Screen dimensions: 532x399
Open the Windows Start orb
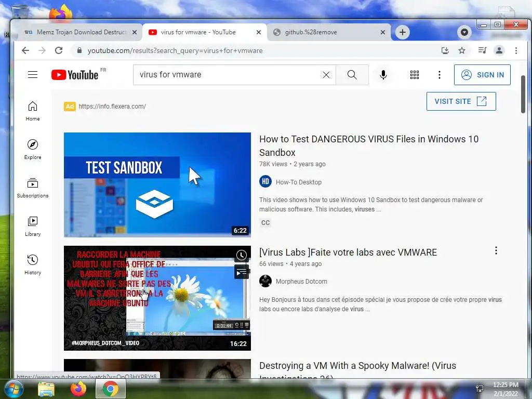14,389
